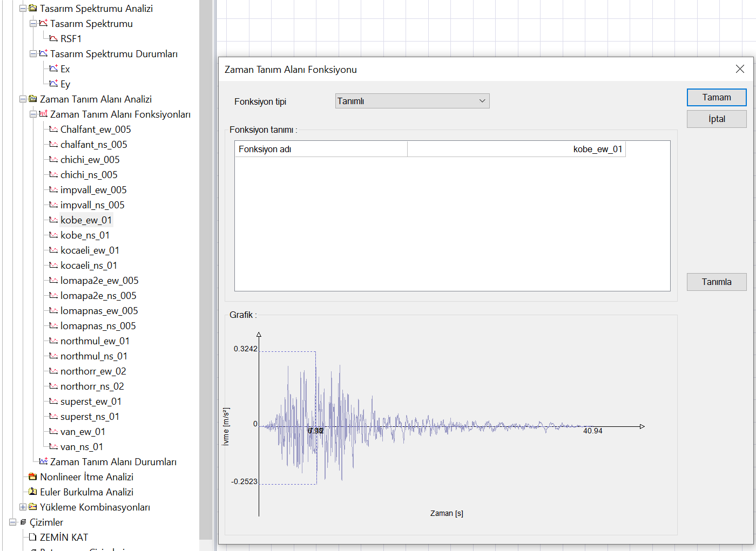Screen dimensions: 756x551
Task: Close the Zaman Tanım Alanı Fonksiyonu dialog
Action: point(740,69)
